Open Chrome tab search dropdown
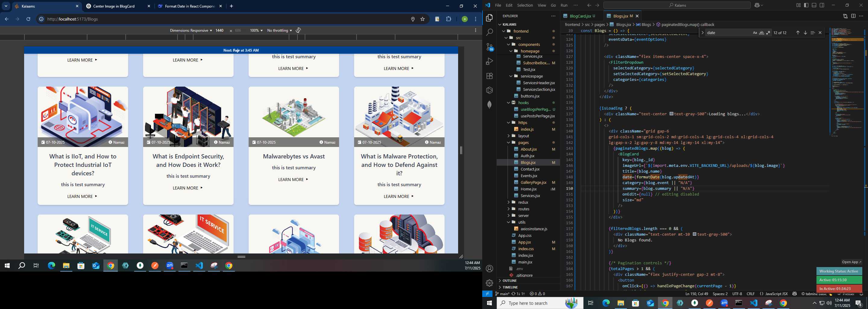This screenshot has width=868, height=309. click(x=6, y=6)
